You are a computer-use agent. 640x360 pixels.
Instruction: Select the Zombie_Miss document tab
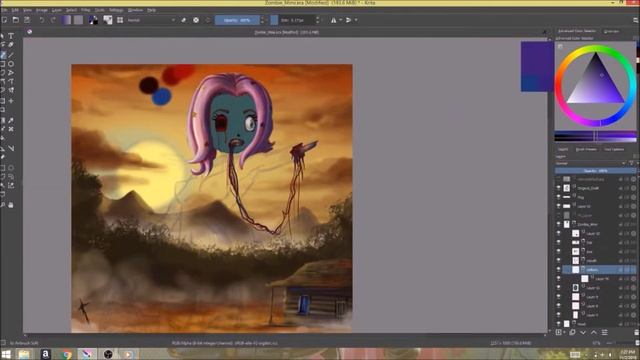pyautogui.click(x=287, y=32)
